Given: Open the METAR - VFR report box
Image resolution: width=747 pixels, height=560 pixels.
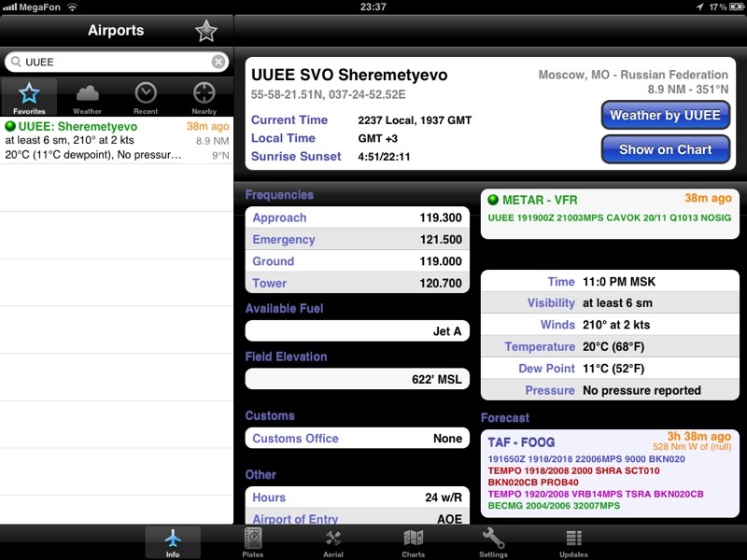Looking at the screenshot, I should (610, 213).
